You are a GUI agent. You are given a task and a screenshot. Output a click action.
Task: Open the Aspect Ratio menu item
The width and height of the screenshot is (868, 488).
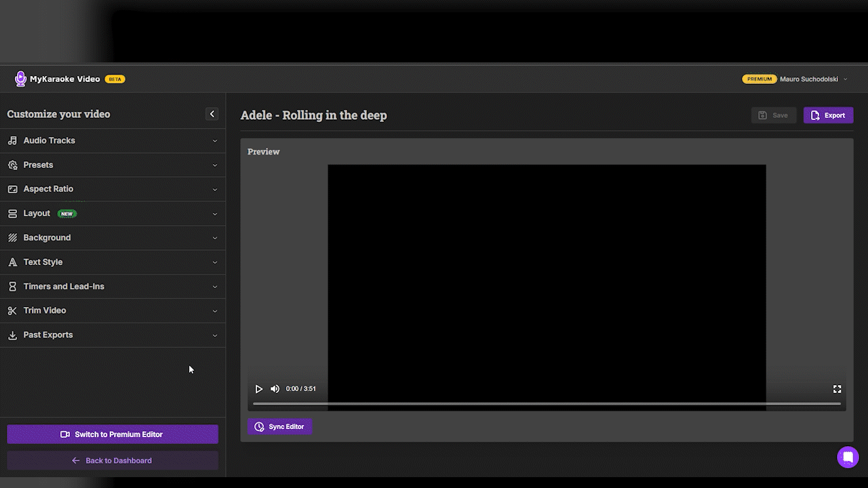113,189
